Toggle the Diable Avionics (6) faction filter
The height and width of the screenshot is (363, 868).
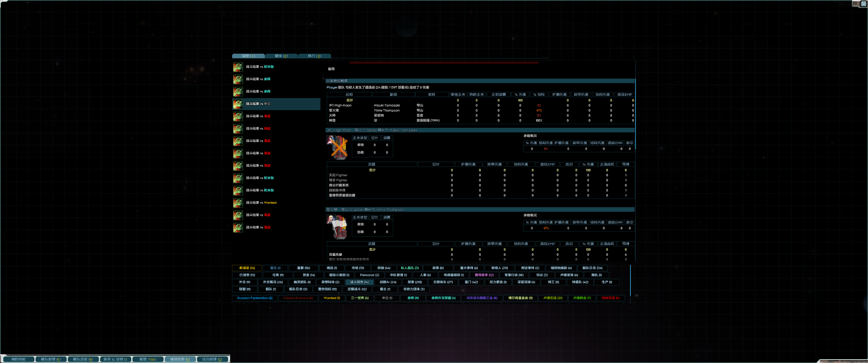click(x=298, y=298)
